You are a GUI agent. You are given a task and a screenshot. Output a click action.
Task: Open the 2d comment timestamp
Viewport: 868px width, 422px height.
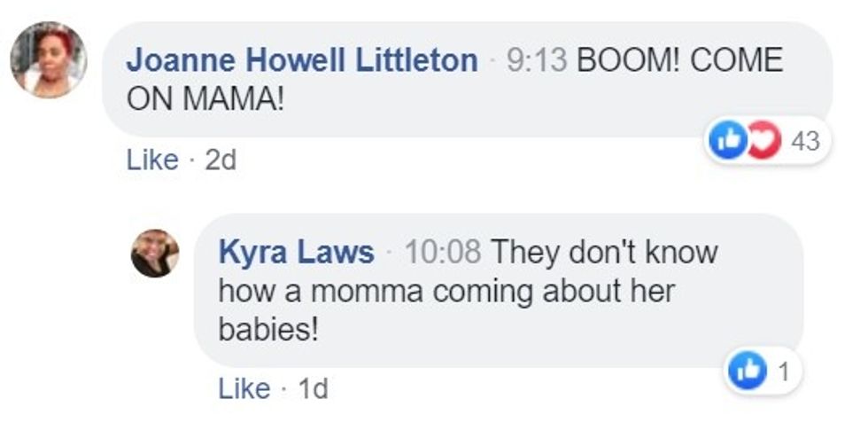221,160
